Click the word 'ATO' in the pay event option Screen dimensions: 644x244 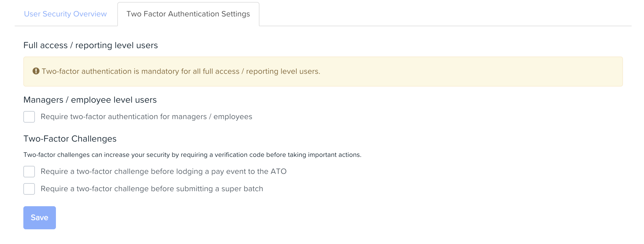278,172
